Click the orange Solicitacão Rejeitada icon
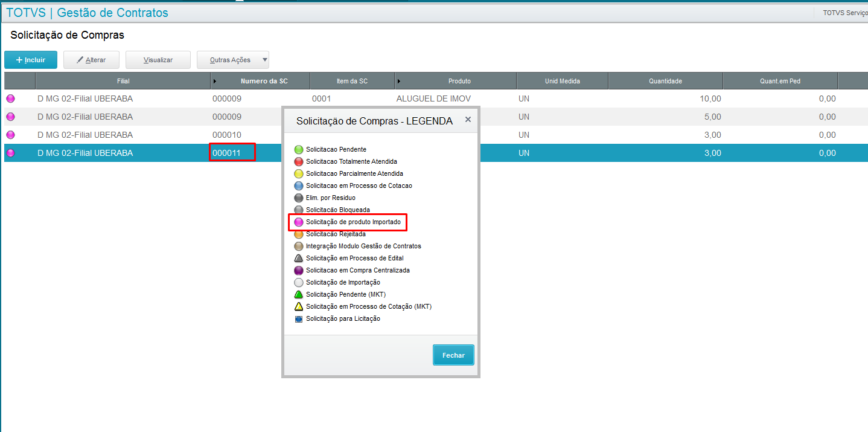This screenshot has height=432, width=868. (x=298, y=234)
